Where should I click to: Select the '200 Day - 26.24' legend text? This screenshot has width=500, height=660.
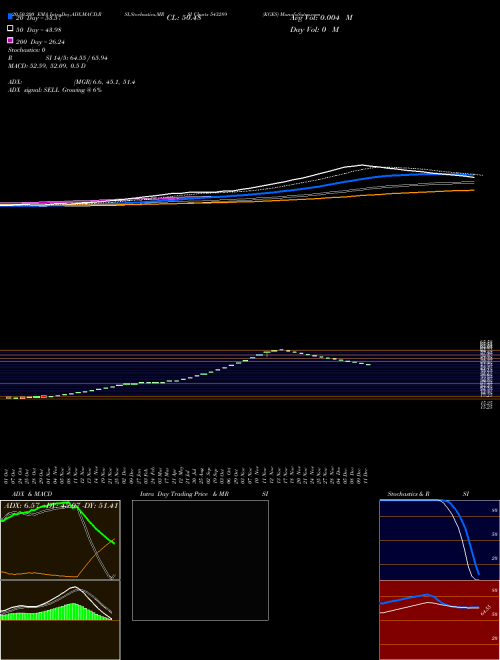(40, 42)
